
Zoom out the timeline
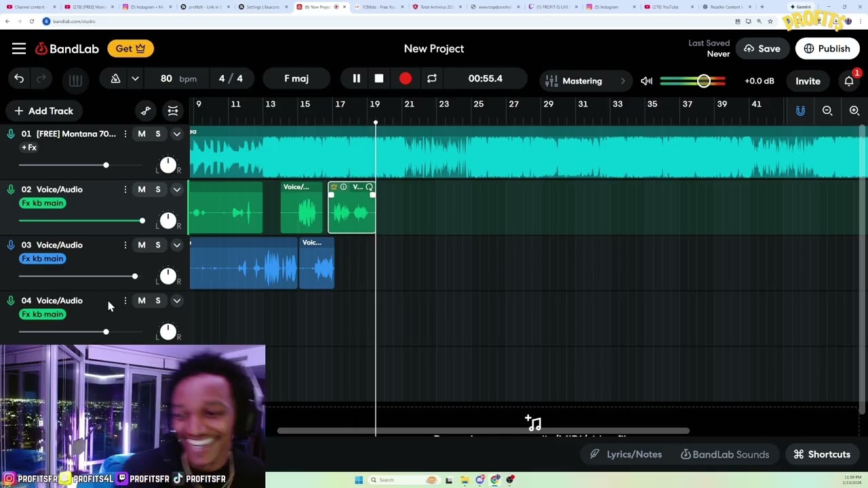[827, 110]
